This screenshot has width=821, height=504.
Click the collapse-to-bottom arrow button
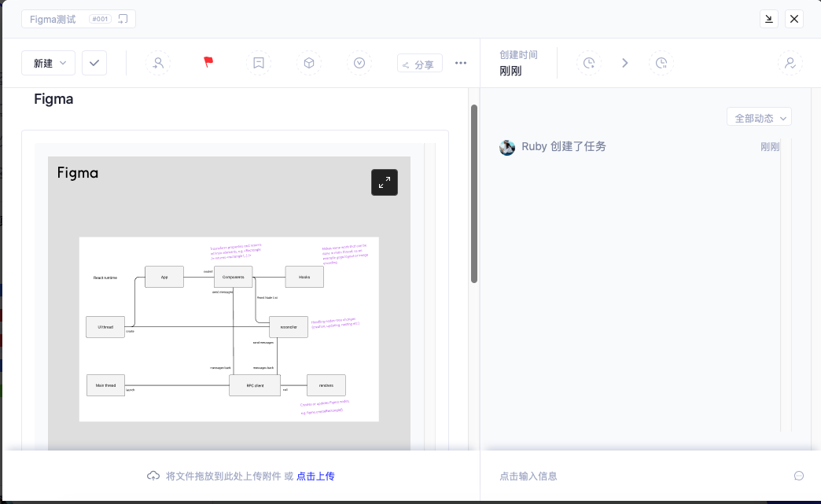(x=769, y=19)
